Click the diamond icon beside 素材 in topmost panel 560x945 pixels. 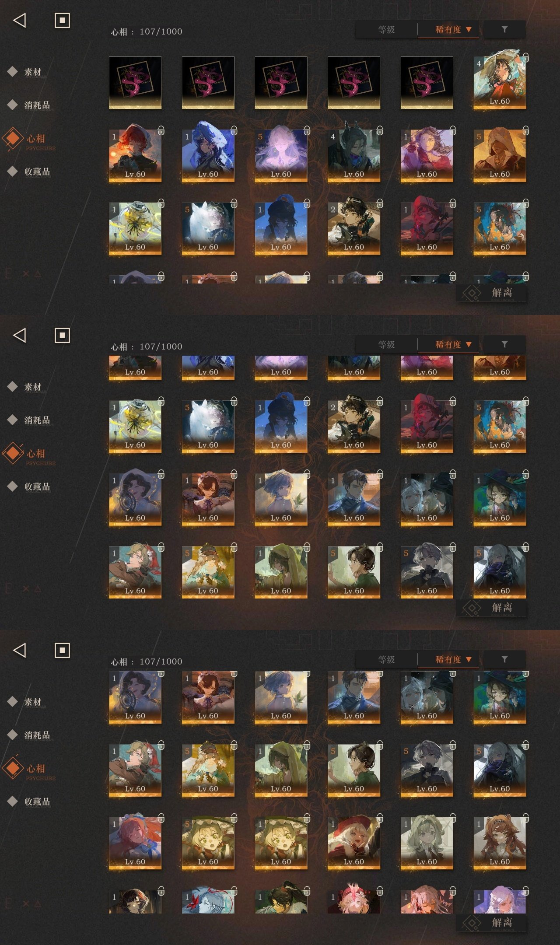point(13,71)
